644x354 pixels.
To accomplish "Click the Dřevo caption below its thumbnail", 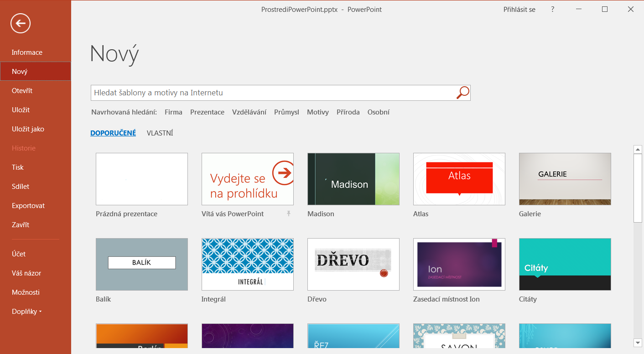I will 317,299.
